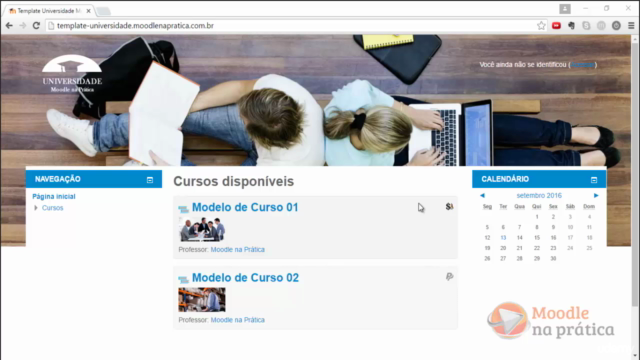The height and width of the screenshot is (360, 640).
Task: Click calendar day 30
Action: 553,258
